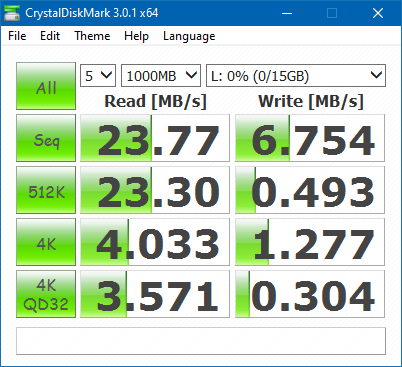402x367 pixels.
Task: Click the Read [MB/s] column header
Action: click(x=156, y=101)
